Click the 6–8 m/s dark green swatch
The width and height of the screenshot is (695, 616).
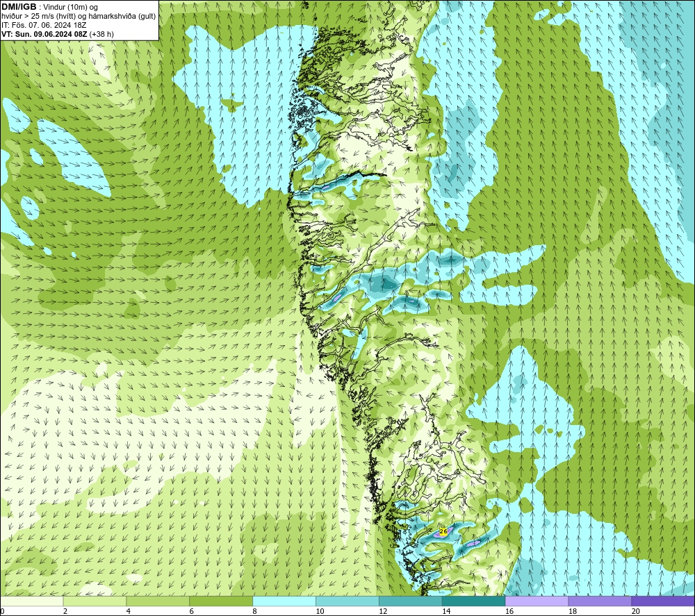(221, 601)
